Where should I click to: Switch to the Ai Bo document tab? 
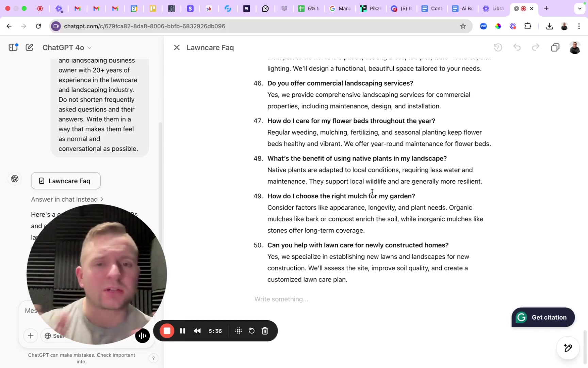(x=462, y=9)
